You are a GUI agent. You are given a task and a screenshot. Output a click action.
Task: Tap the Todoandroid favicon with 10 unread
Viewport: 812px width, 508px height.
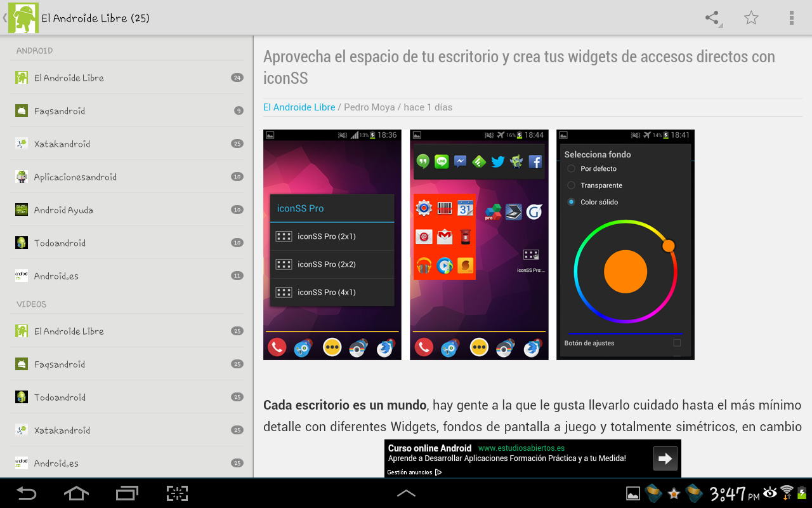22,243
